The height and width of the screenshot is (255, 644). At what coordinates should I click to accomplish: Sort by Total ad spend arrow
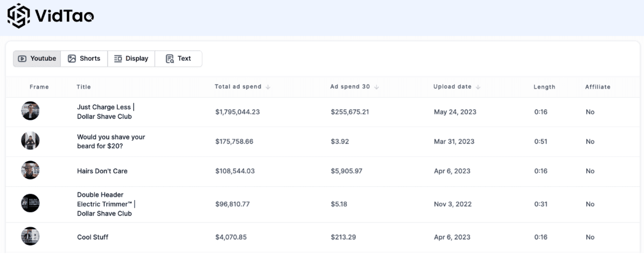tap(268, 87)
